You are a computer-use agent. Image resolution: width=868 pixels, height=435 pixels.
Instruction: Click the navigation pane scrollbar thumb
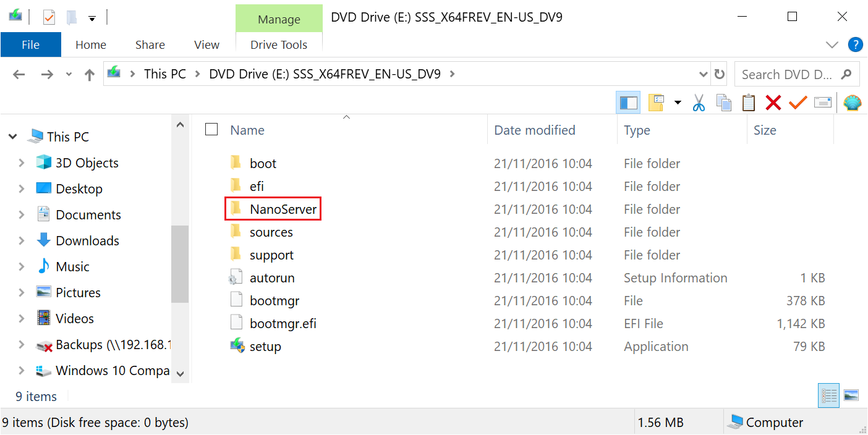pos(180,264)
